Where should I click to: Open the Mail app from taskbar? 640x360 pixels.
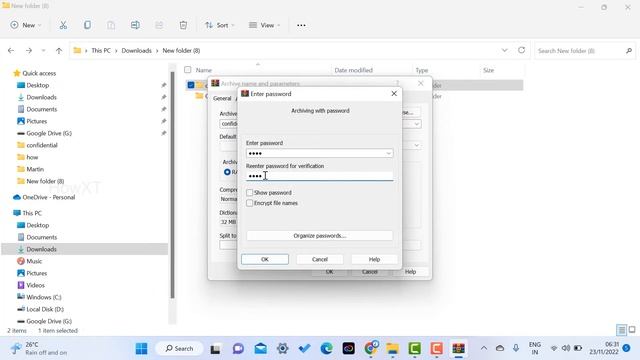[260, 349]
